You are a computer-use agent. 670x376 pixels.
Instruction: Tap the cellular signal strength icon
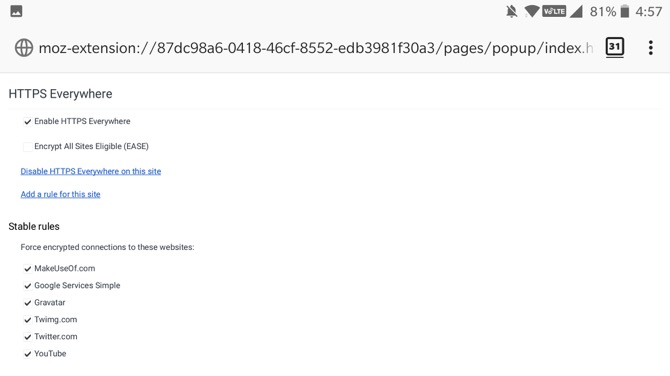[x=576, y=12]
